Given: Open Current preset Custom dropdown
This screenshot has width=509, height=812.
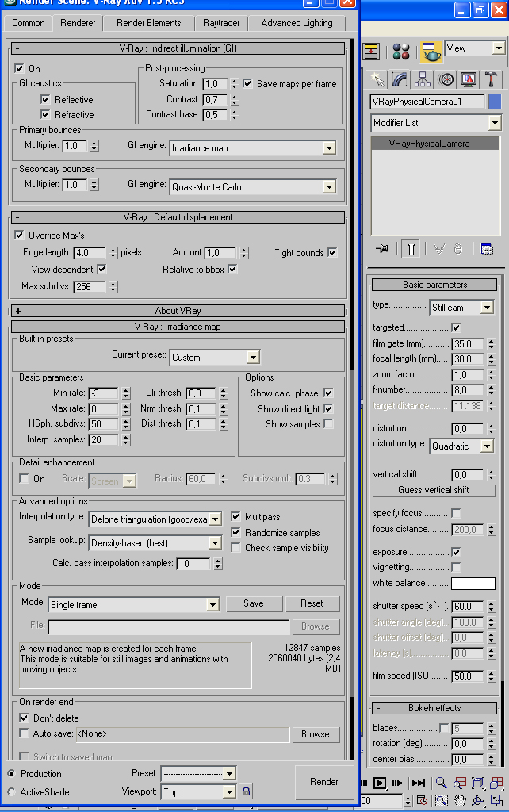Looking at the screenshot, I should 253,358.
